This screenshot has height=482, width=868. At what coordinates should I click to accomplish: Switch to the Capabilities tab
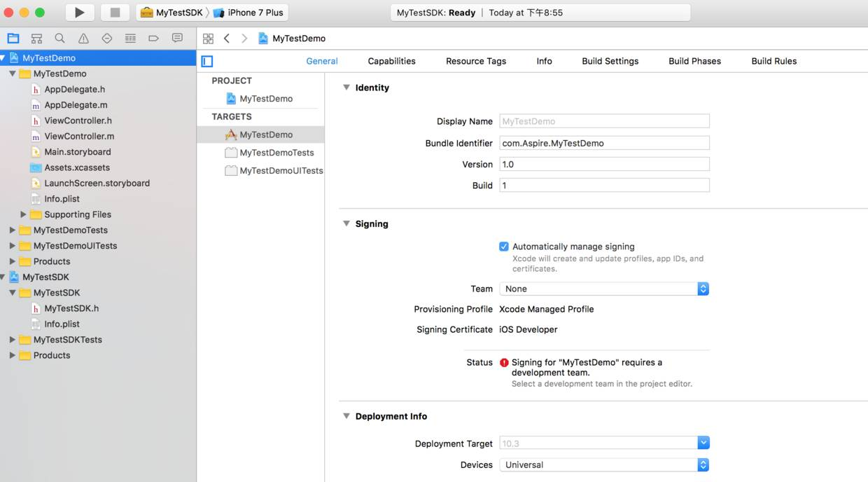pyautogui.click(x=392, y=61)
